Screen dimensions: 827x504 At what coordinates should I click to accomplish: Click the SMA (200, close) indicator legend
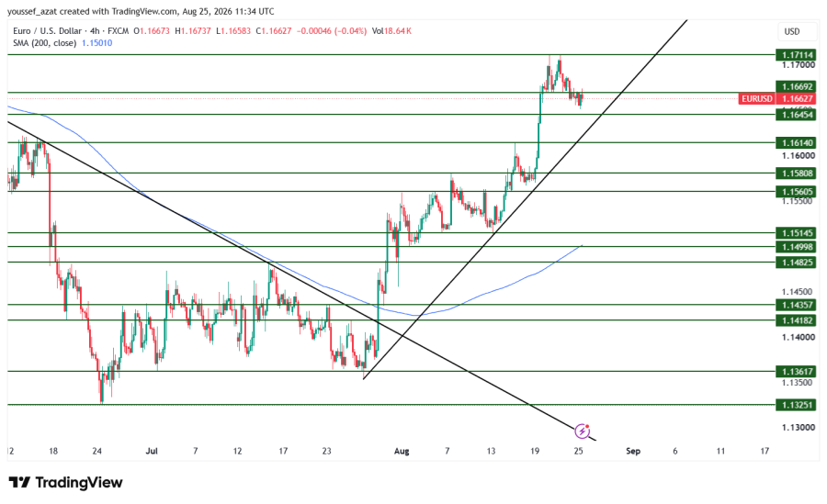[45, 43]
